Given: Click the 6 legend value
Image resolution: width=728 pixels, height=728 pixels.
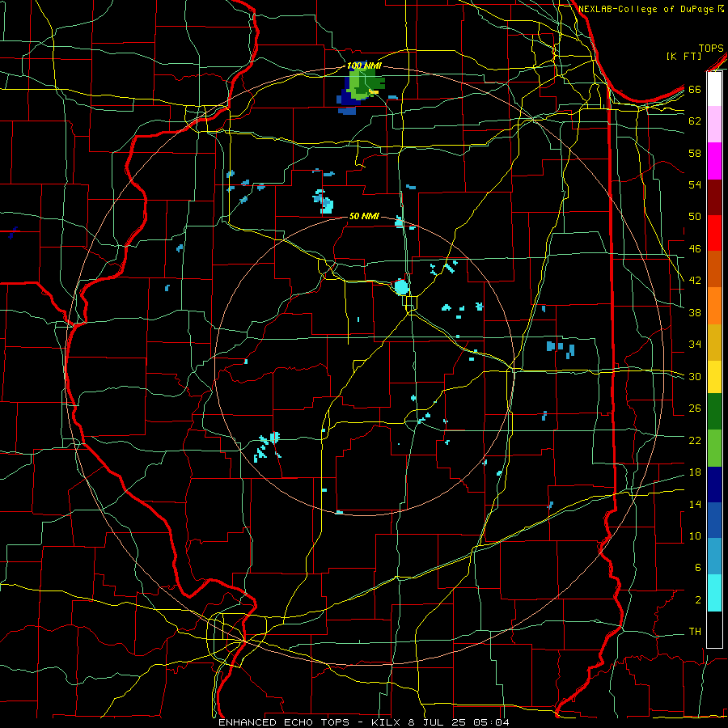Looking at the screenshot, I should click(697, 568).
